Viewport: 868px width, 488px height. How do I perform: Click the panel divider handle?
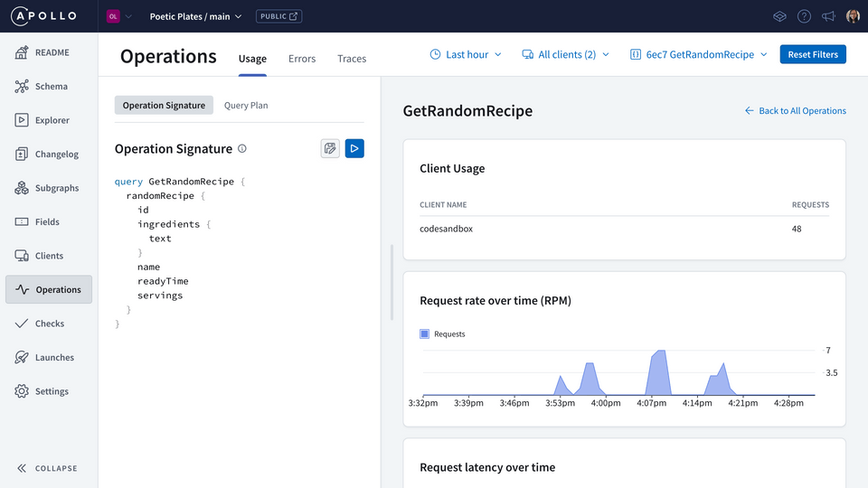(x=392, y=282)
